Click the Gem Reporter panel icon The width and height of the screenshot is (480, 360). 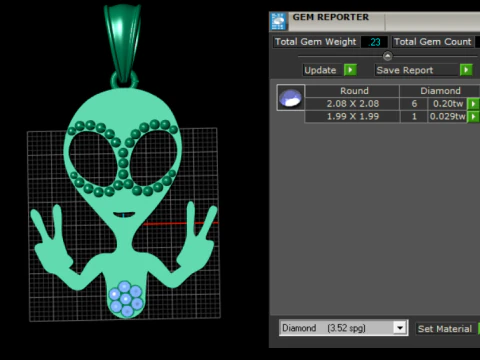pos(278,21)
